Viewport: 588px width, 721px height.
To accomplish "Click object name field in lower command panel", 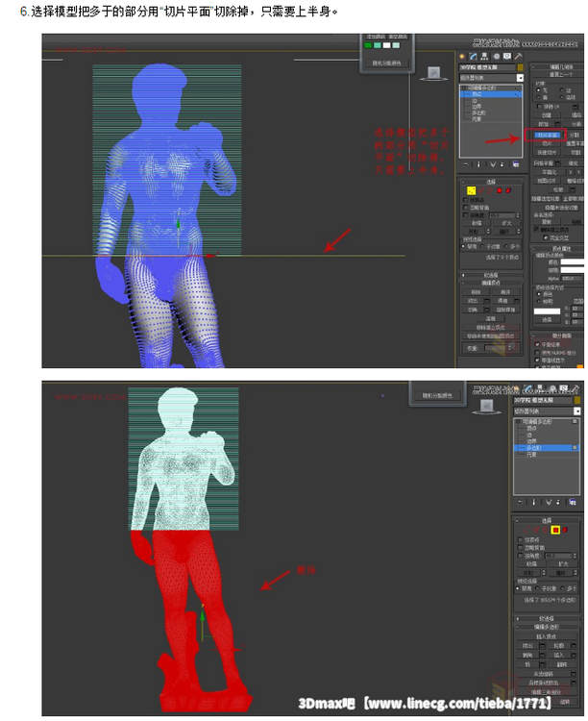I will point(543,400).
